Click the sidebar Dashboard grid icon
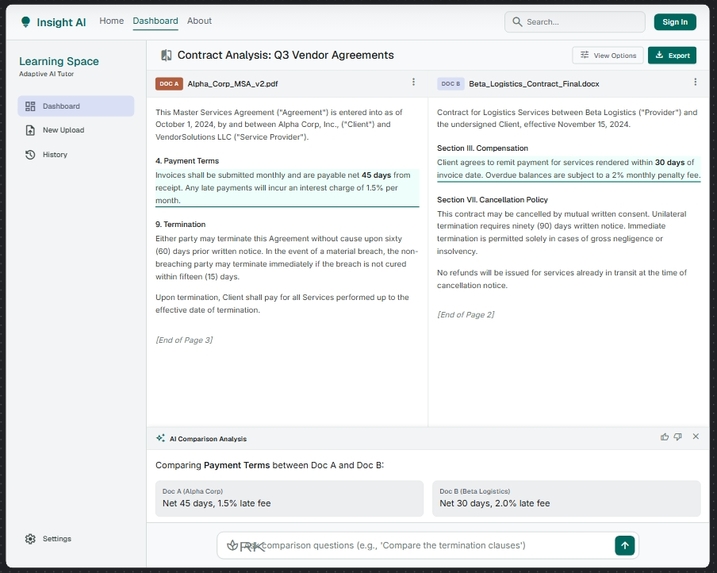The image size is (717, 573). (30, 106)
